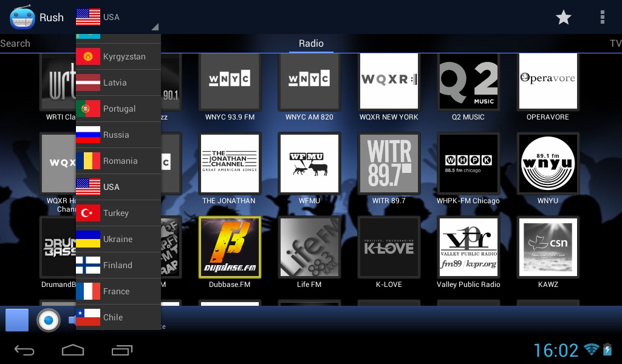622x364 pixels.
Task: Open Android recent apps button
Action: pyautogui.click(x=121, y=350)
